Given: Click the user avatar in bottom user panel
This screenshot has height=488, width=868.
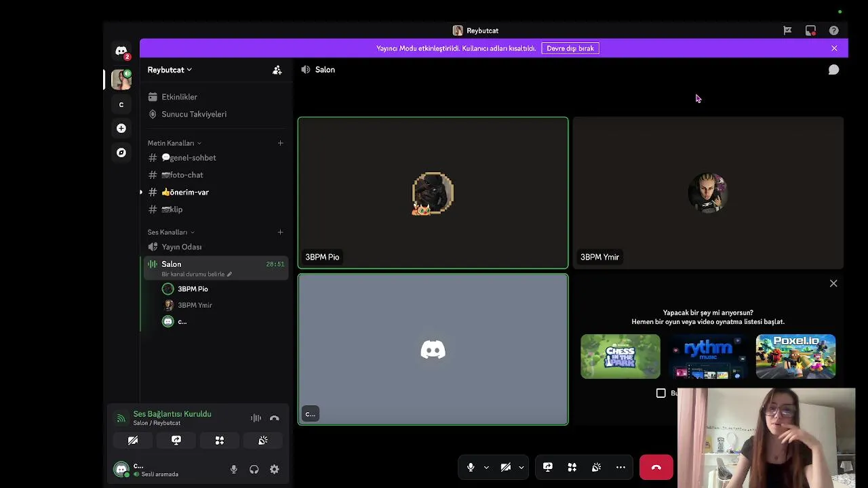Looking at the screenshot, I should click(x=121, y=469).
